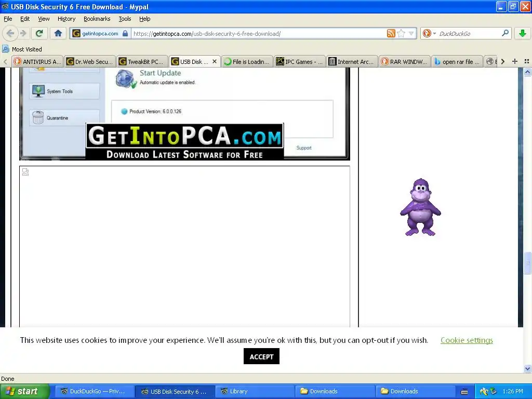Click the search magnifier icon
Image resolution: width=532 pixels, height=399 pixels.
pyautogui.click(x=505, y=33)
